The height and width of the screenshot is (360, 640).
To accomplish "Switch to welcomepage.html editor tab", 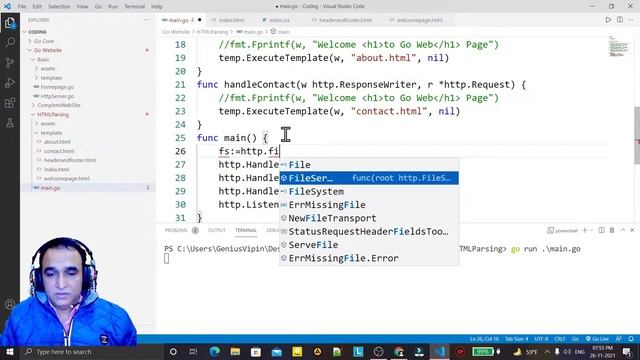I will tap(420, 20).
